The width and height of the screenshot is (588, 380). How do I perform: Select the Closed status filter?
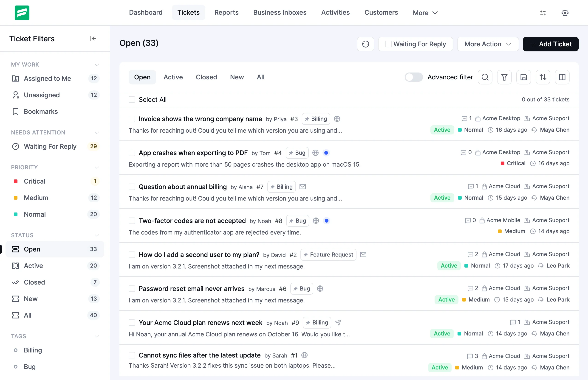pyautogui.click(x=55, y=282)
